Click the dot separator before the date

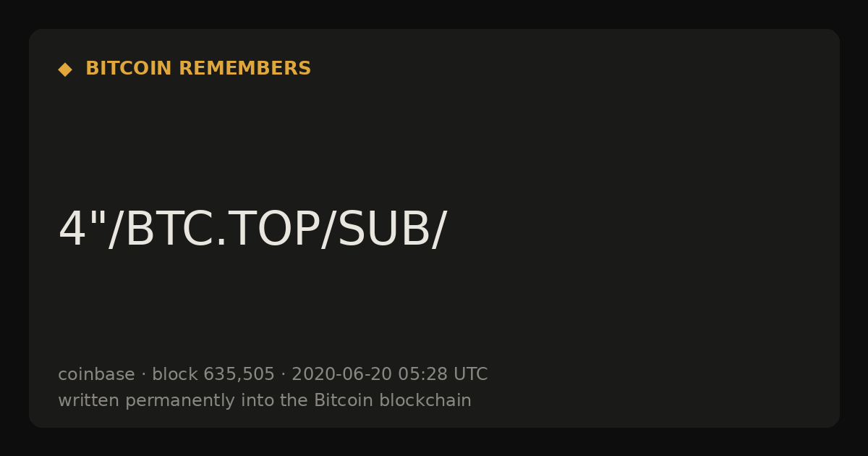tap(284, 375)
